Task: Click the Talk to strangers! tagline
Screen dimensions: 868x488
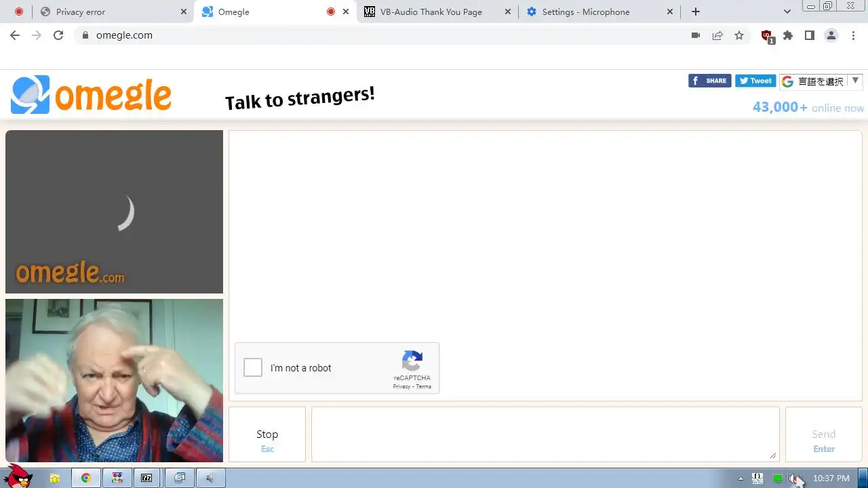Action: [300, 98]
